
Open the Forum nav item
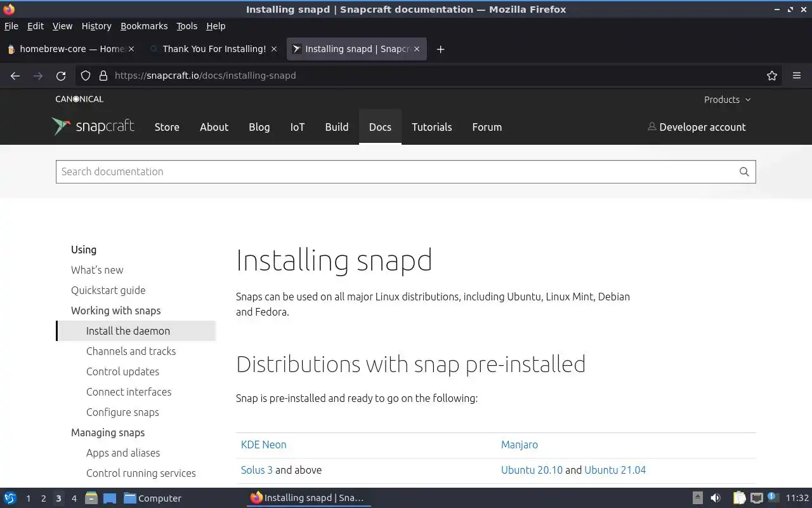487,127
